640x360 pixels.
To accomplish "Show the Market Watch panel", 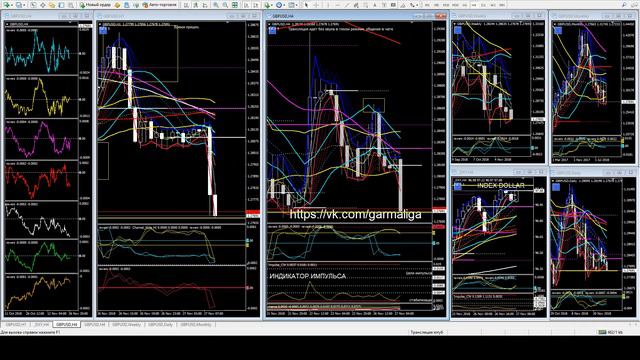I will point(33,5).
